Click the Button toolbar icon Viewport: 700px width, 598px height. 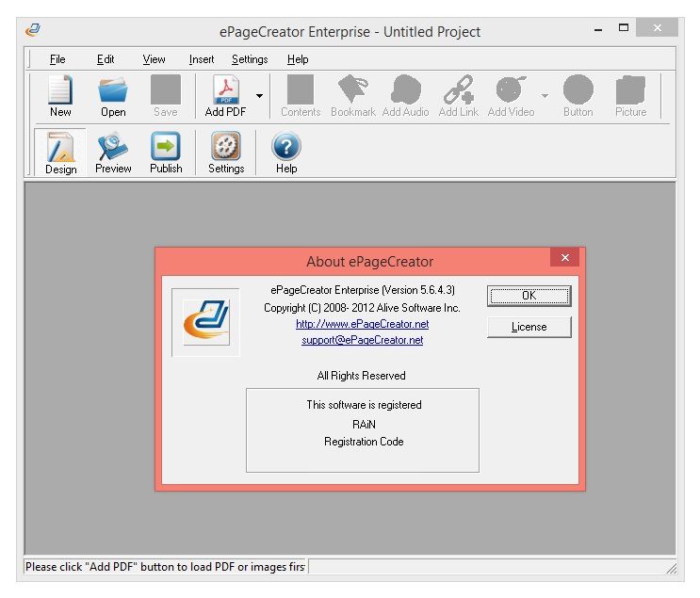578,96
